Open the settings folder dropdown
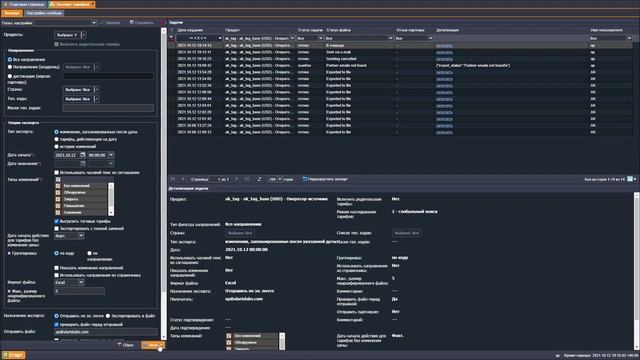The image size is (640, 360). 93,23
